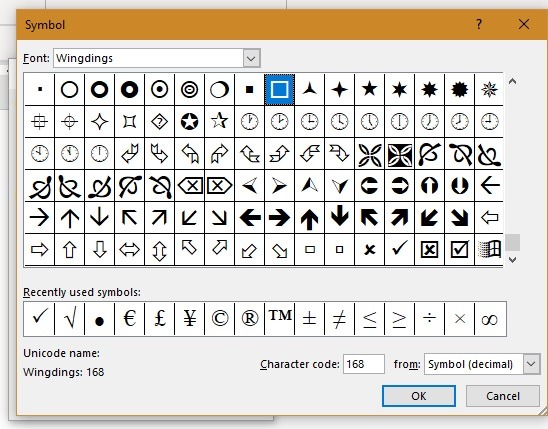Select the thin up-left diagonal arrow symbol
Viewport: 548px width, 429px height.
[130, 218]
